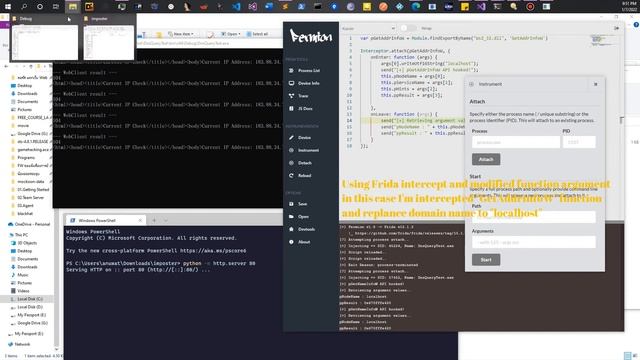The image size is (640, 360).
Task: Open Microsoft Edge from taskbar
Action: click(416, 7)
